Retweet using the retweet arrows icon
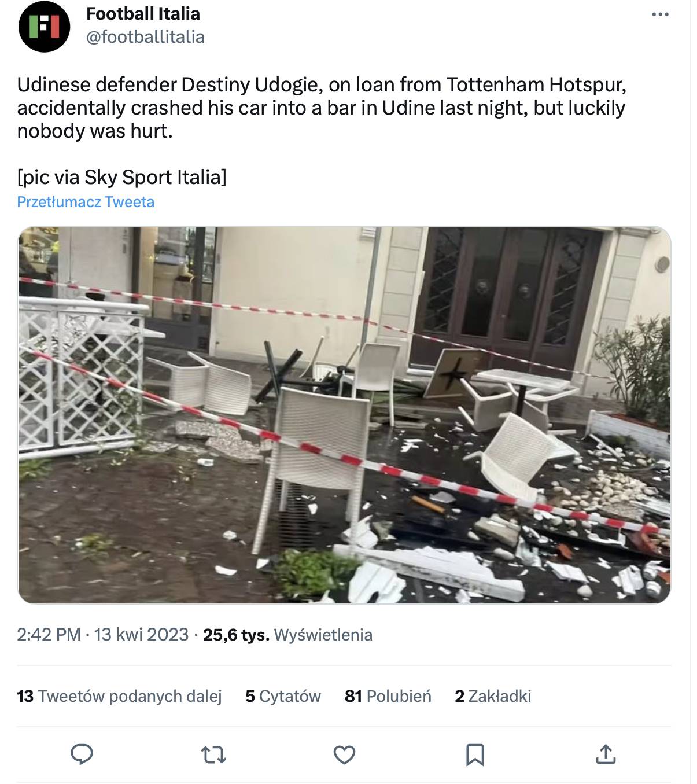Image resolution: width=697 pixels, height=784 pixels. pos(213,754)
